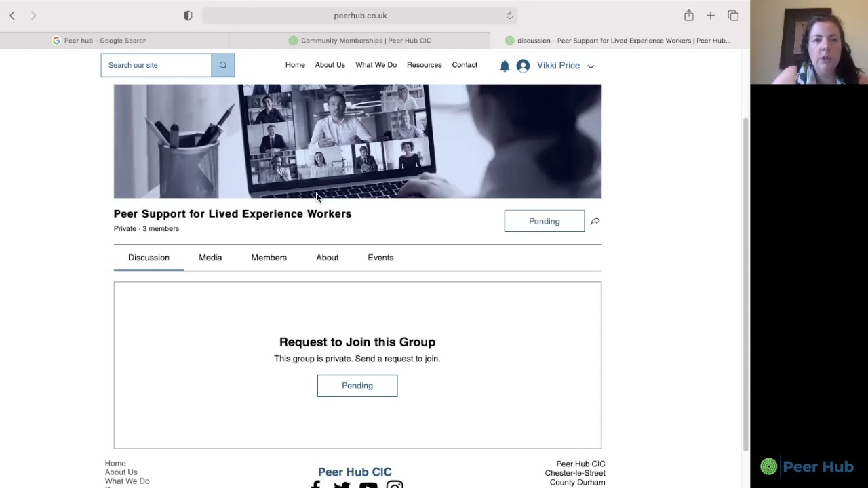Switch to the Events group tab
The height and width of the screenshot is (488, 868).
tap(380, 258)
